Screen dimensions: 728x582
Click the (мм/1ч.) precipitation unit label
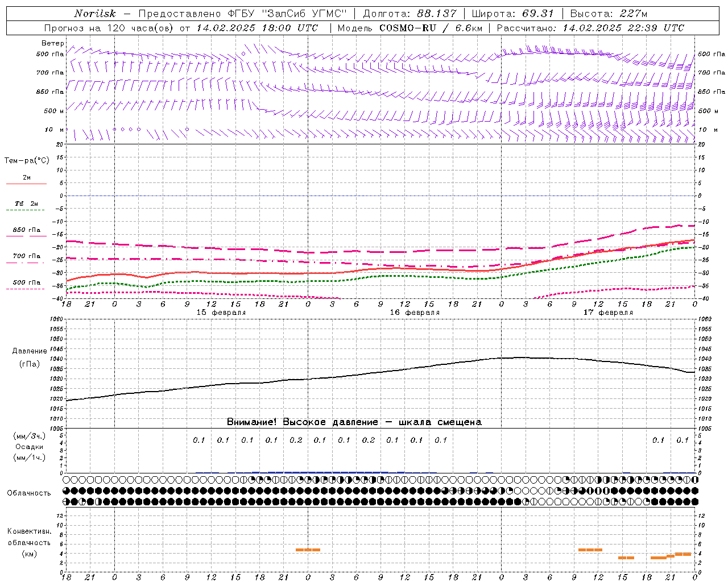(30, 458)
